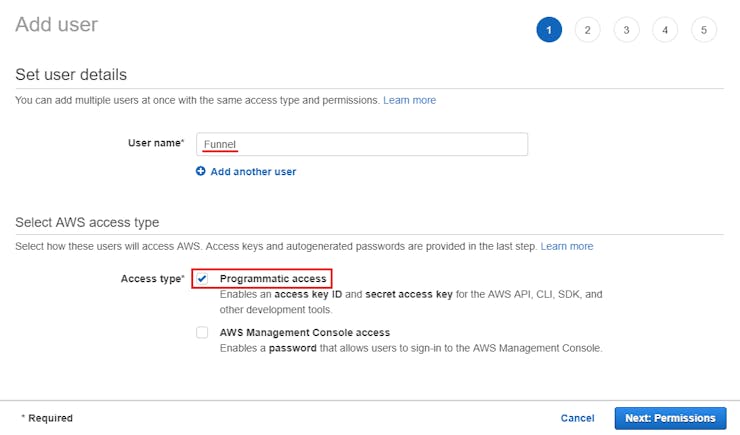Click Add another user link
The width and height of the screenshot is (740, 435).
coord(253,172)
